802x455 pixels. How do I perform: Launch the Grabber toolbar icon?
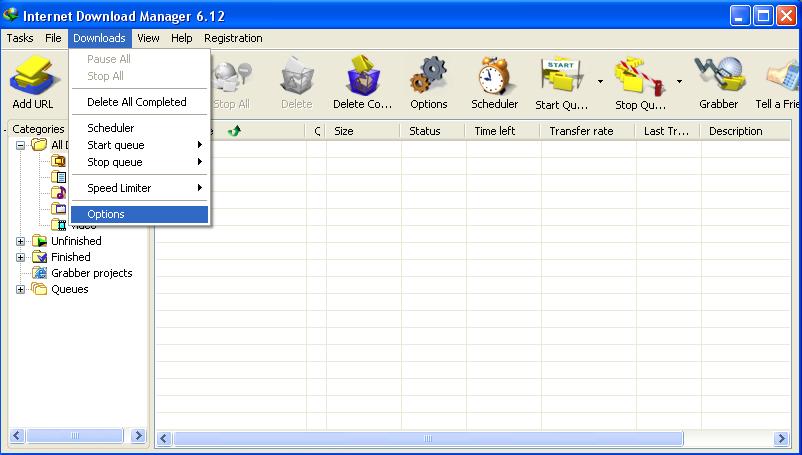pos(719,75)
